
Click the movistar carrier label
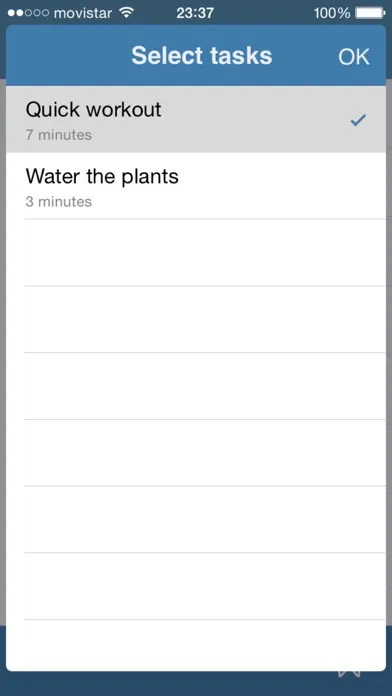pyautogui.click(x=83, y=13)
